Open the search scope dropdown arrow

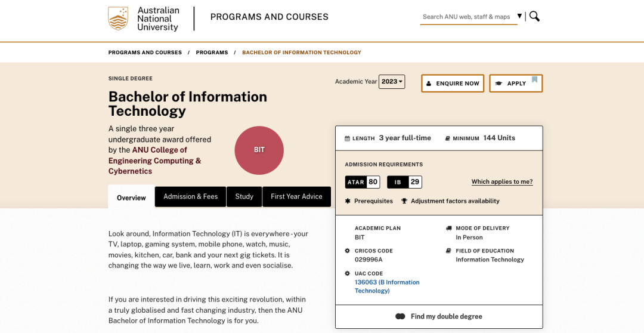[x=519, y=16]
